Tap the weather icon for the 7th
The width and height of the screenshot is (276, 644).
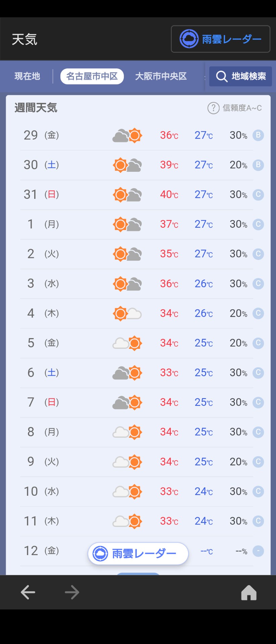click(127, 402)
